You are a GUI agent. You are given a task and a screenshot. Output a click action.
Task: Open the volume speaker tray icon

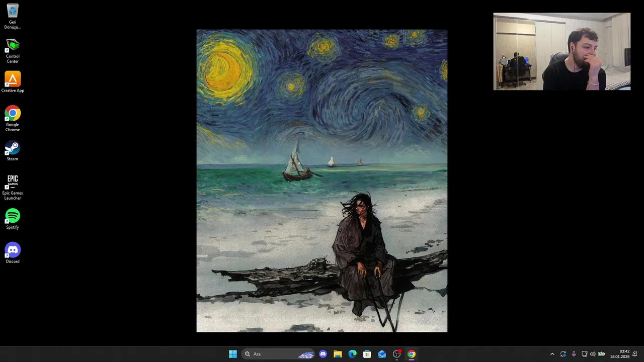[592, 354]
